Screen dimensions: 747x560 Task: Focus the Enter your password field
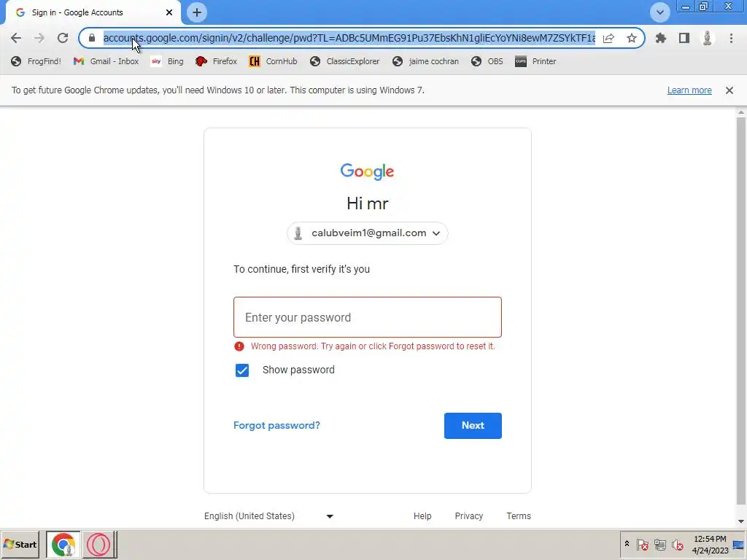368,317
